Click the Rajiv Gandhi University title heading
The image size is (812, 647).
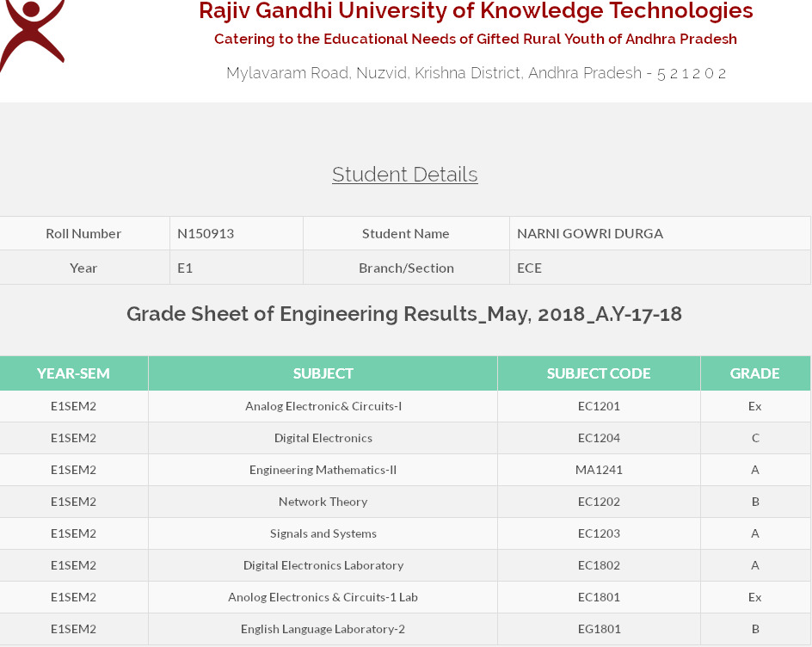476,11
